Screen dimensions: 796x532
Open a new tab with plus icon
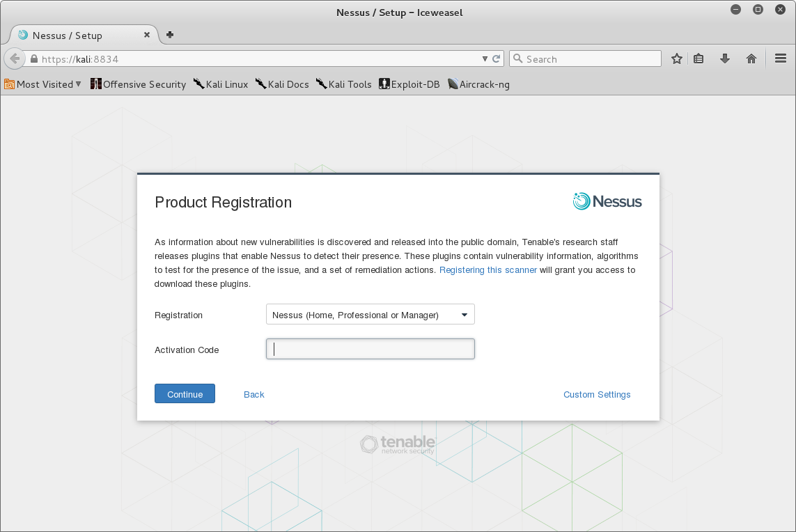pyautogui.click(x=170, y=35)
